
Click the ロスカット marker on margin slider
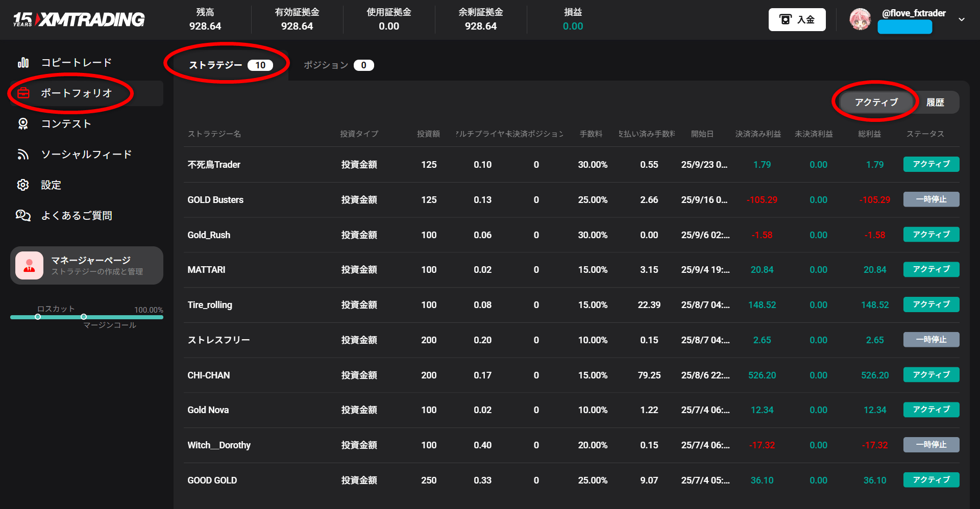click(x=38, y=317)
